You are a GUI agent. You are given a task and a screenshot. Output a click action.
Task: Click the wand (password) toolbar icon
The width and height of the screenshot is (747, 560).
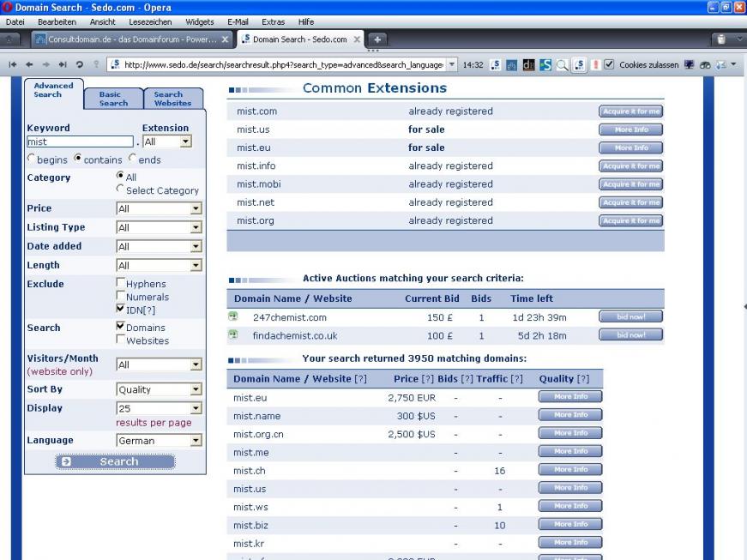96,64
